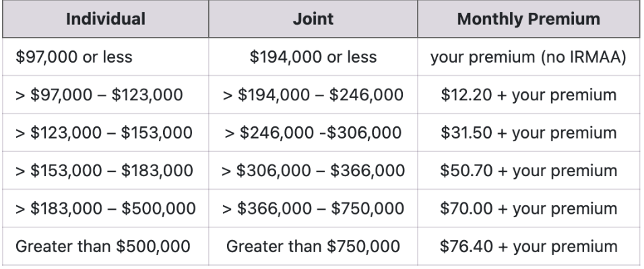Click the Joint column header
This screenshot has height=269, width=644.
pos(313,19)
